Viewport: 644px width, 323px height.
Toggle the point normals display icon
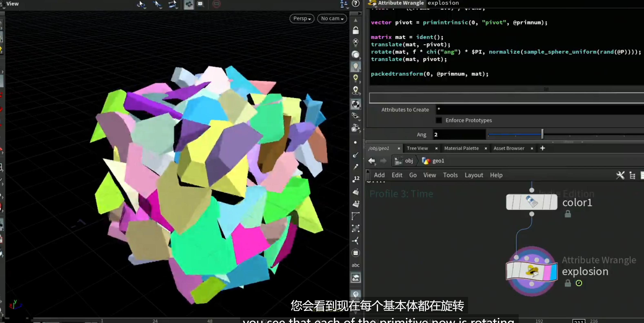355,155
